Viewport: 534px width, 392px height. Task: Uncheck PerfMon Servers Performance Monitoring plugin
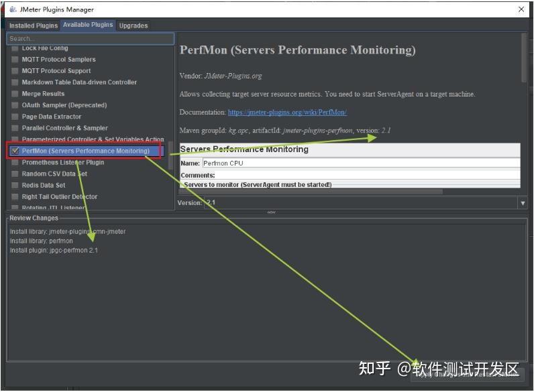[15, 151]
